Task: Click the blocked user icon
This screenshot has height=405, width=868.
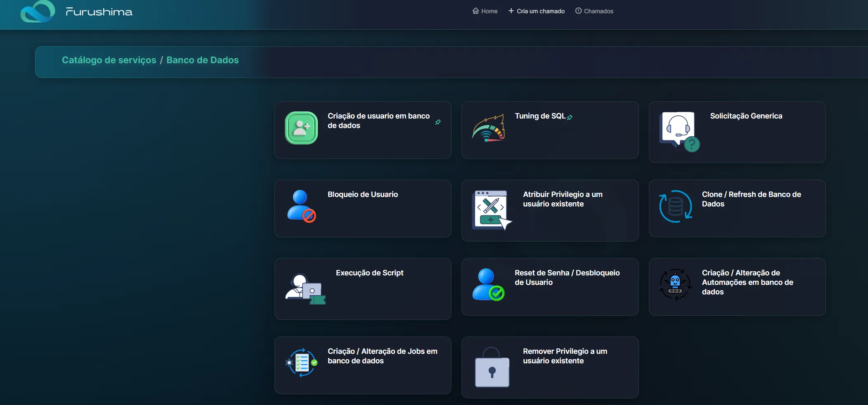Action: click(301, 206)
